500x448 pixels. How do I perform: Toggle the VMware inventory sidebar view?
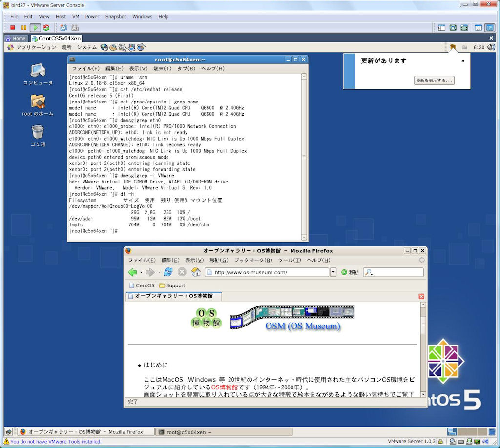[441, 28]
